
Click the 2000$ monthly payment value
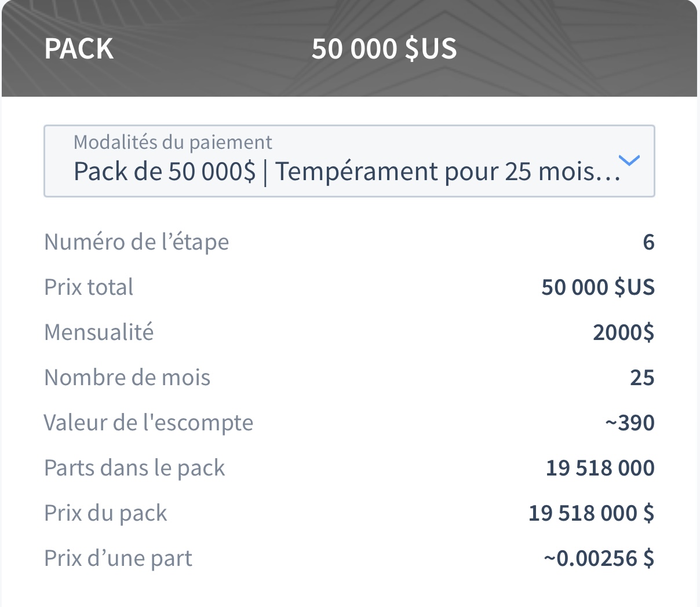[624, 332]
